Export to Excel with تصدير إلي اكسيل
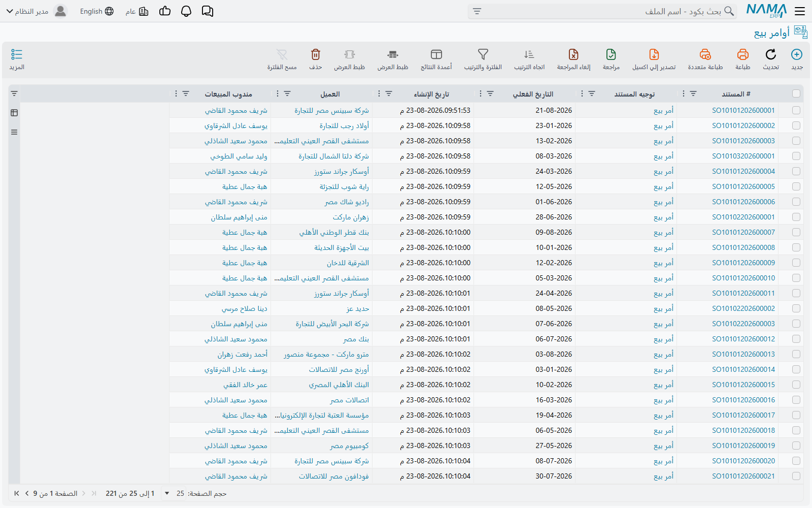812x508 pixels. pos(654,59)
